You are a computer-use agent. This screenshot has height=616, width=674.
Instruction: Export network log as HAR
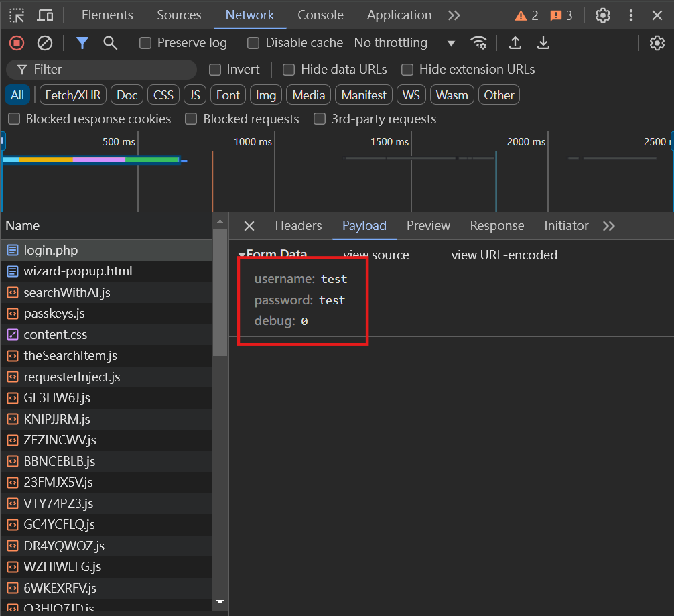543,42
